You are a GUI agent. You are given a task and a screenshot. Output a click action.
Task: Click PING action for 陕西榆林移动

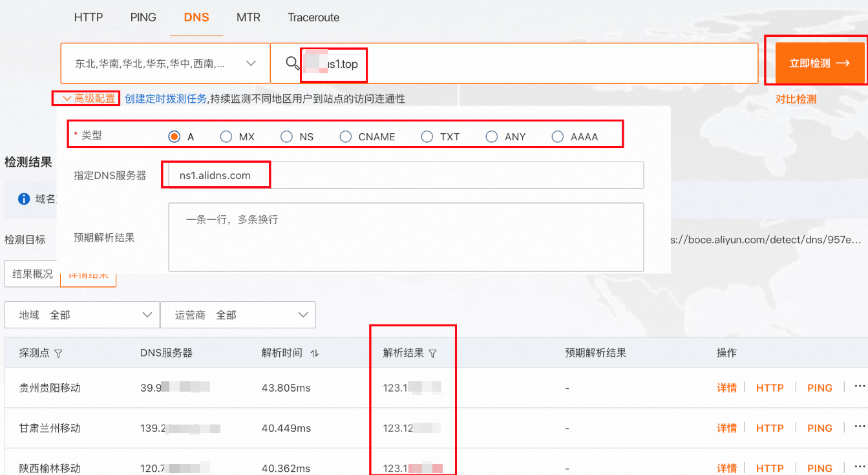click(820, 468)
